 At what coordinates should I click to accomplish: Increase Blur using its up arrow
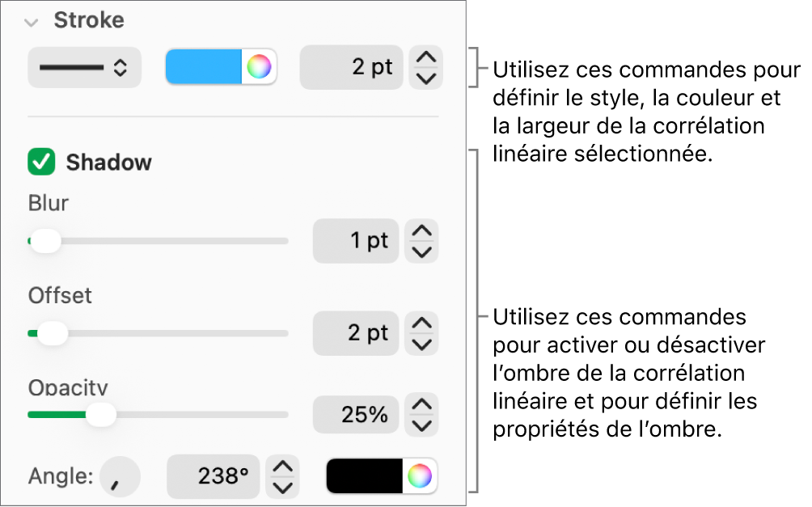[421, 232]
